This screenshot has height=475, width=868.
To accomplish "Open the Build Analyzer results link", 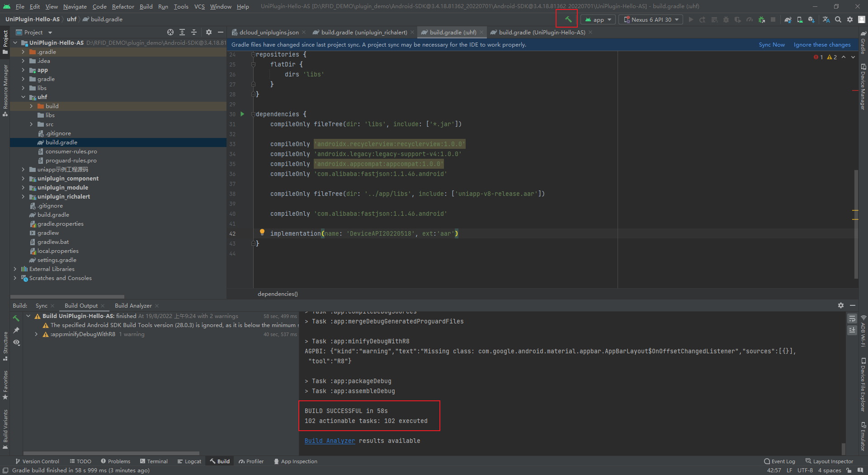I will point(330,441).
